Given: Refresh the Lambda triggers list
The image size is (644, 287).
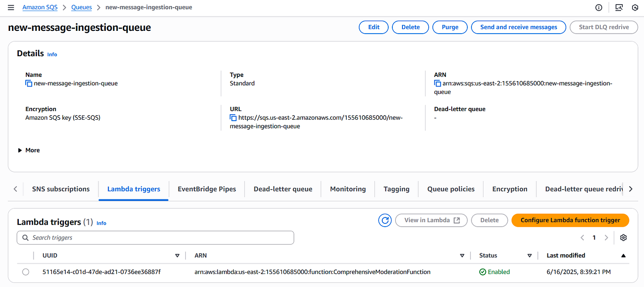Looking at the screenshot, I should click(385, 220).
